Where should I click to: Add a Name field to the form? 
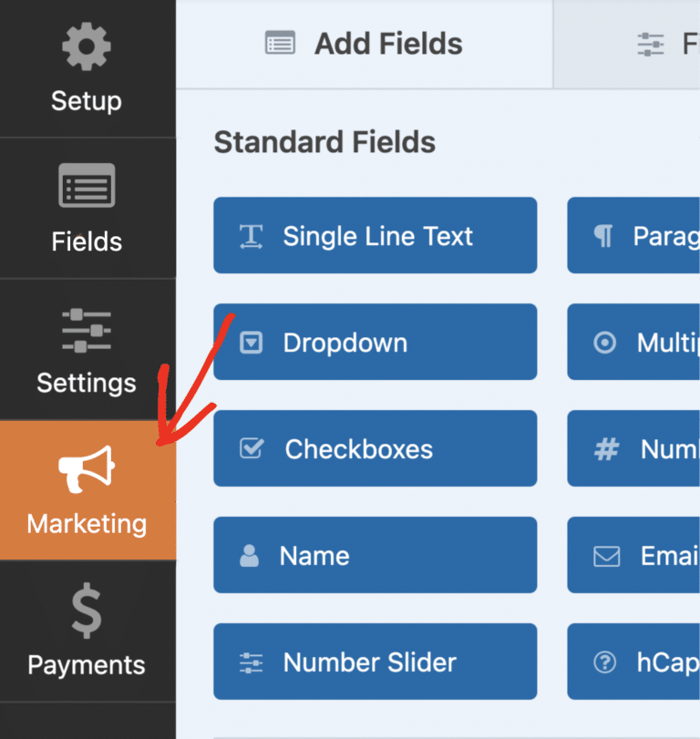(x=376, y=555)
